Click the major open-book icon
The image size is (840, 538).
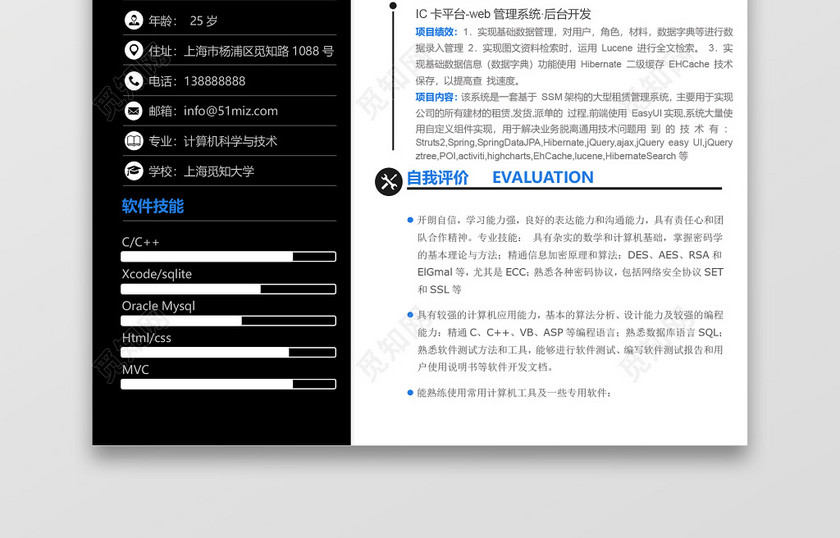coord(133,141)
